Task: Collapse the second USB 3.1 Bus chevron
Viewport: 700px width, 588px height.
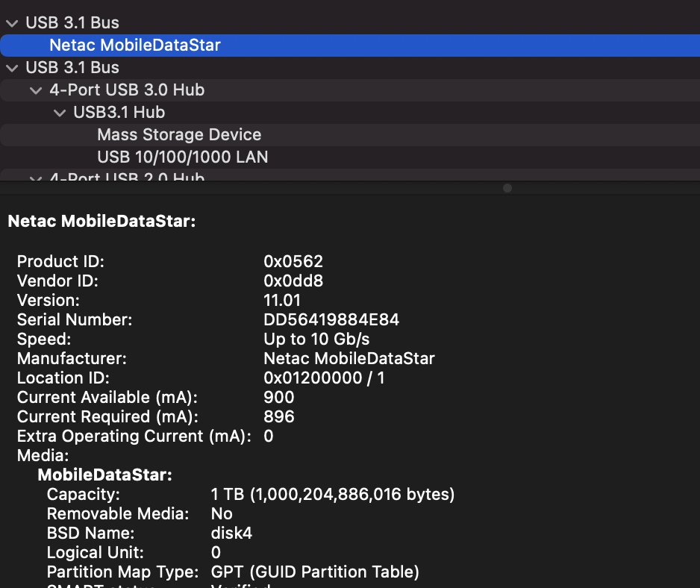Action: click(x=13, y=68)
